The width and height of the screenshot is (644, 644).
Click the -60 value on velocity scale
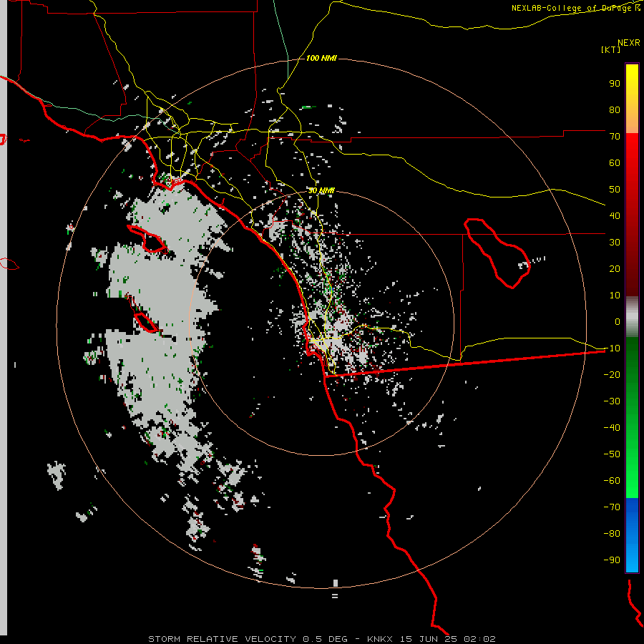pos(612,481)
